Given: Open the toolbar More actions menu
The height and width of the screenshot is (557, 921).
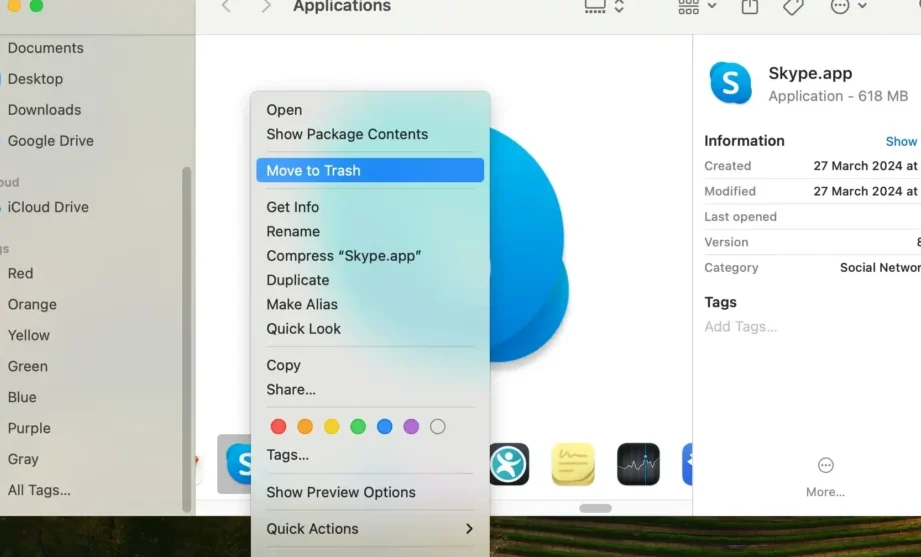Looking at the screenshot, I should [848, 6].
